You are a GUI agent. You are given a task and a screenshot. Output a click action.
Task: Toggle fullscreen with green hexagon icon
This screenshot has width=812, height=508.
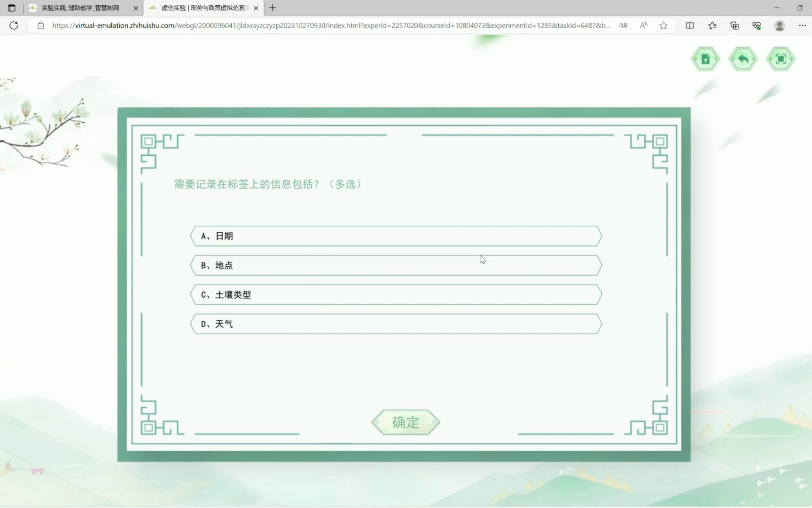pyautogui.click(x=781, y=59)
